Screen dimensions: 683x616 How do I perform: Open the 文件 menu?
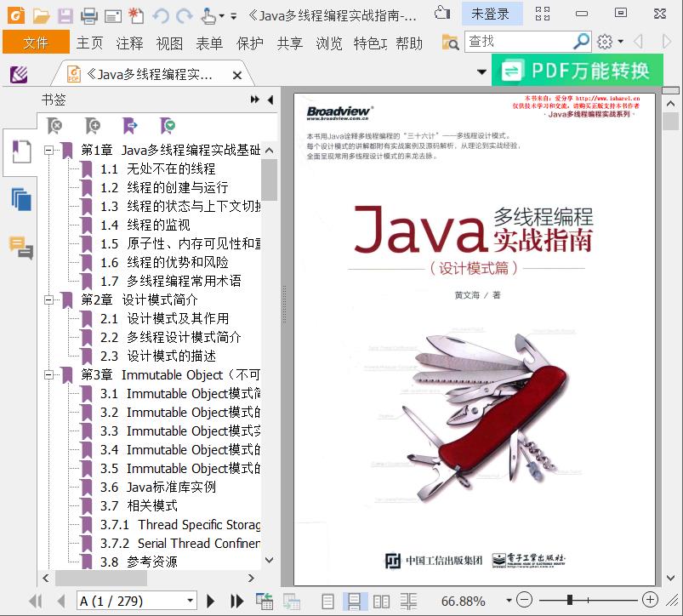36,43
